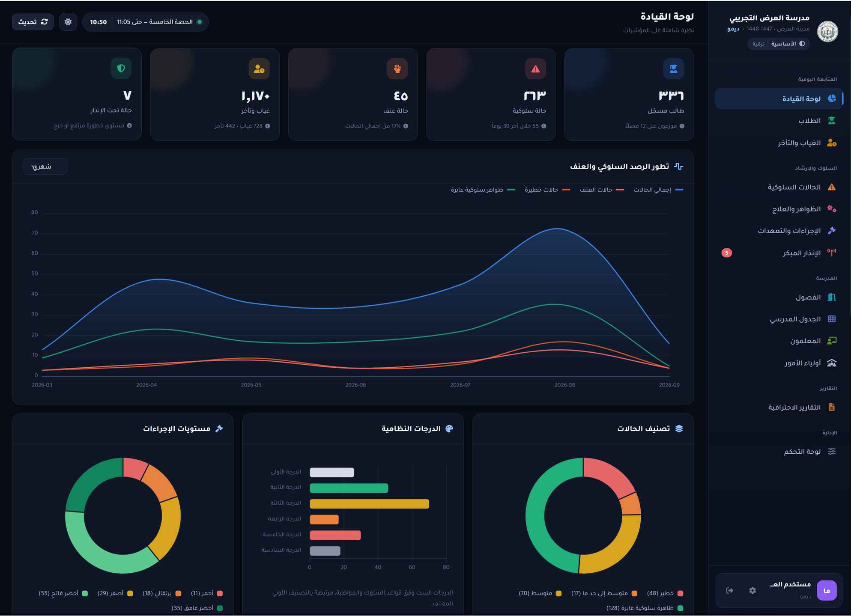Click the document icon for التقارير الاحترافية
This screenshot has height=616, width=851.
(831, 407)
